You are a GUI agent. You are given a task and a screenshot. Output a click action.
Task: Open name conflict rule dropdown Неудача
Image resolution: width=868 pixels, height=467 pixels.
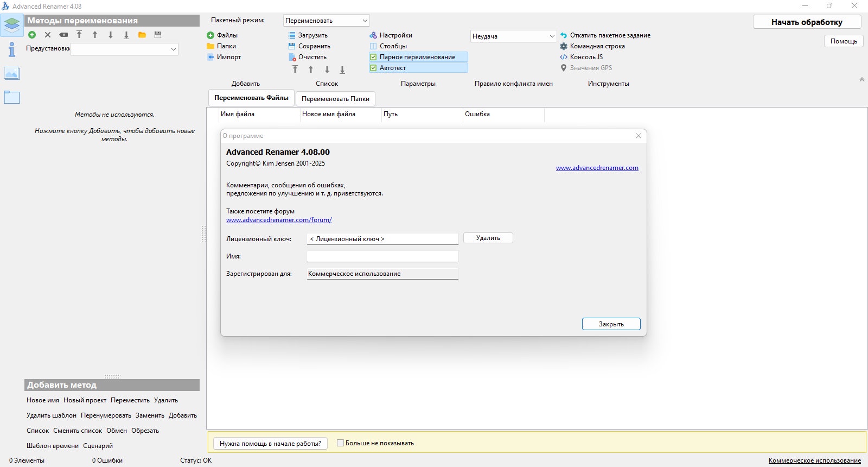[514, 36]
